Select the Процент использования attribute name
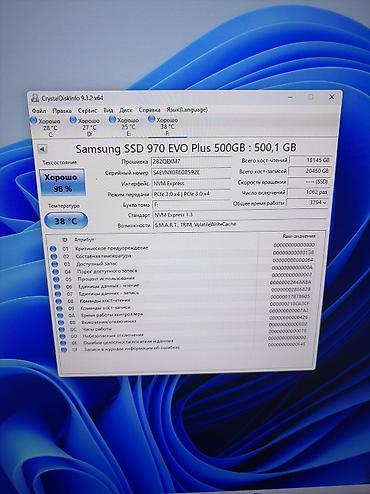Image resolution: width=370 pixels, height=494 pixels. [106, 278]
